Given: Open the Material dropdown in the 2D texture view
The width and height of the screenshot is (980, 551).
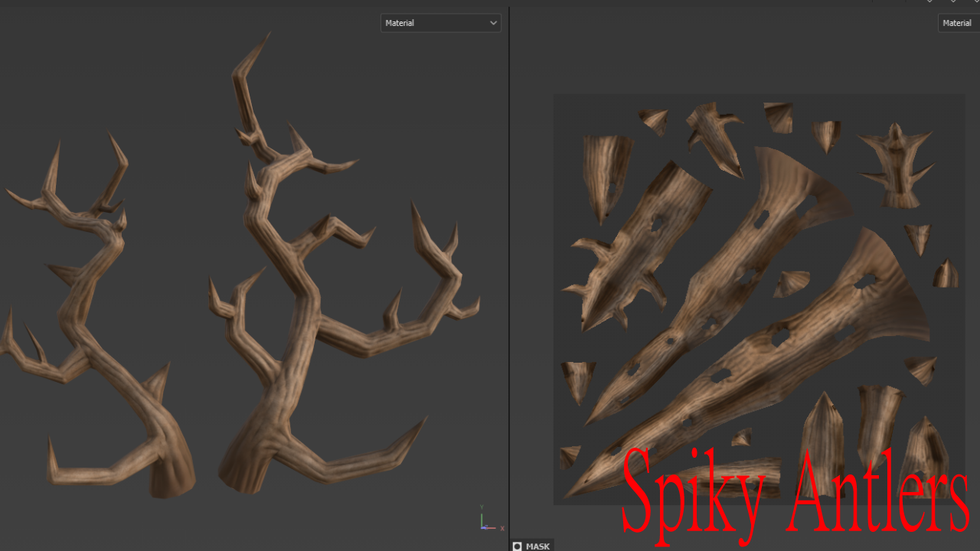Looking at the screenshot, I should coord(959,23).
